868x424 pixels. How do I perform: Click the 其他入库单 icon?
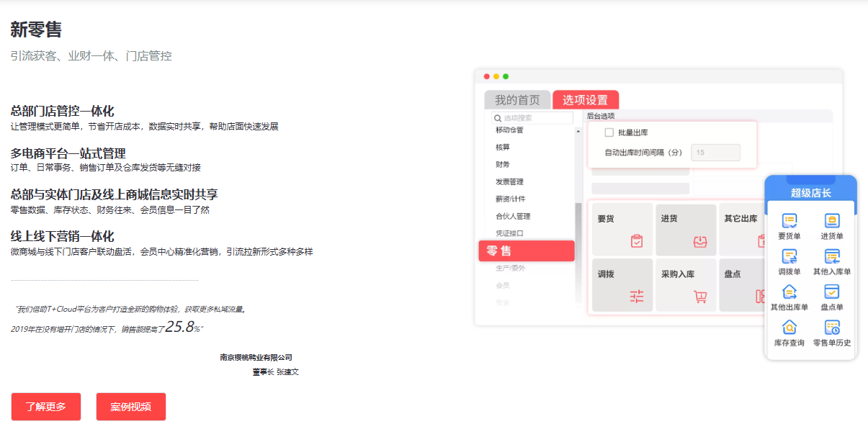click(832, 257)
